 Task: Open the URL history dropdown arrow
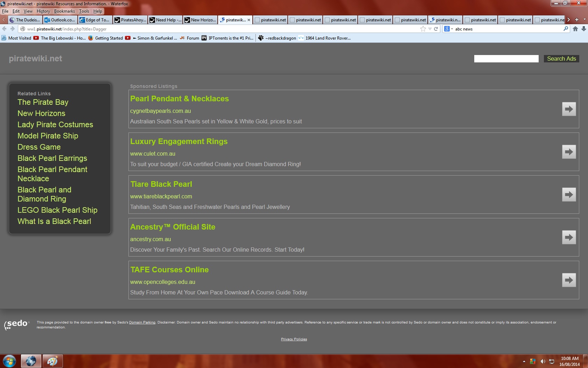click(x=430, y=29)
